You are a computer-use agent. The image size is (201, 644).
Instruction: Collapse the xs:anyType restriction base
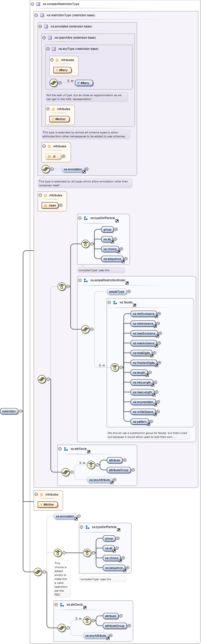tap(48, 49)
